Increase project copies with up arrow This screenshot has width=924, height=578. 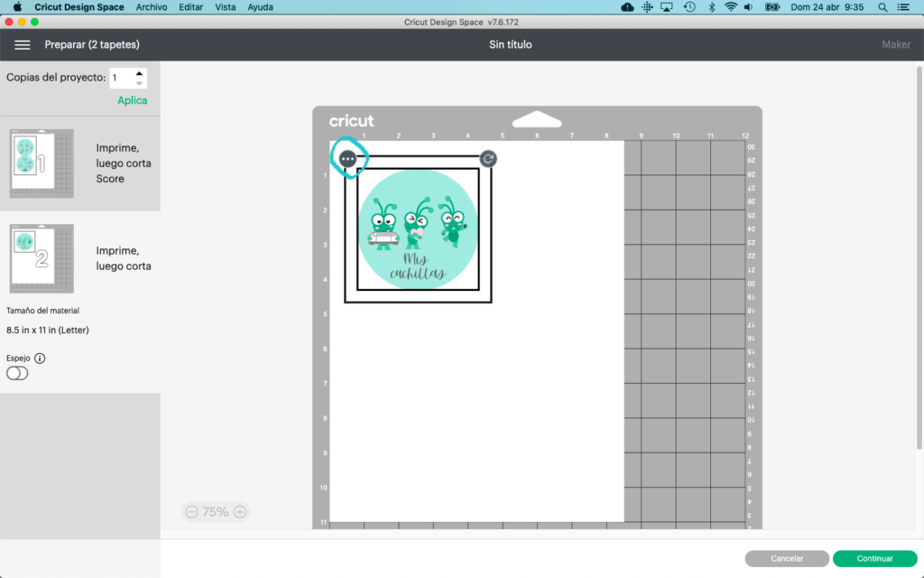tap(139, 74)
